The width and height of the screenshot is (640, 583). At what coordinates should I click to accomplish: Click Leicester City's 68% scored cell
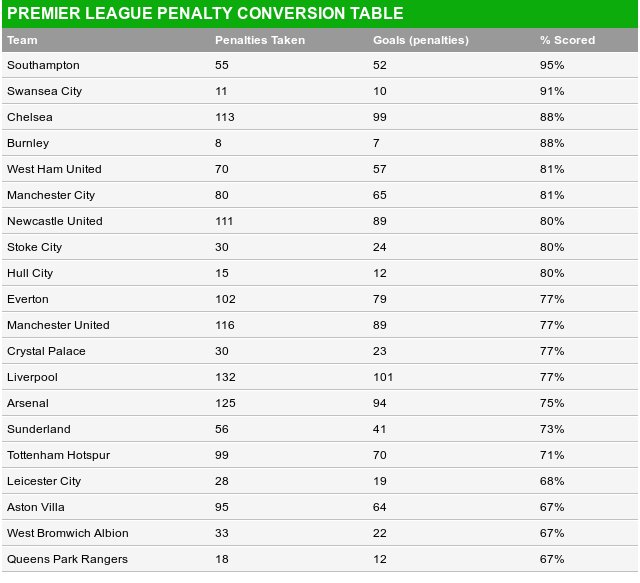552,481
